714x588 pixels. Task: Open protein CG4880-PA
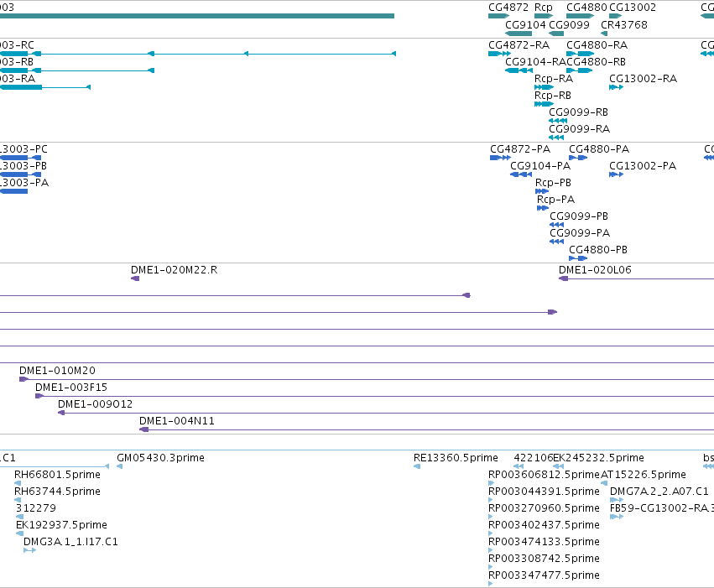599,149
